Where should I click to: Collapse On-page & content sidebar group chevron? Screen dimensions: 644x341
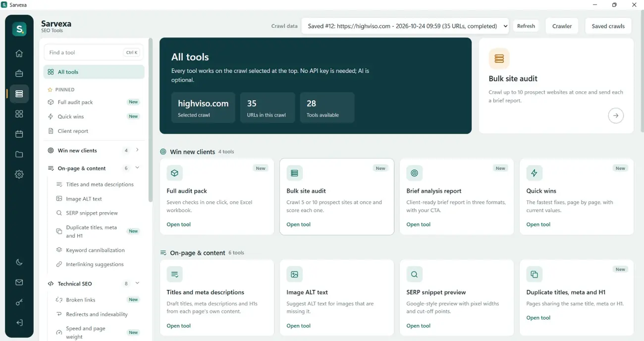click(137, 168)
